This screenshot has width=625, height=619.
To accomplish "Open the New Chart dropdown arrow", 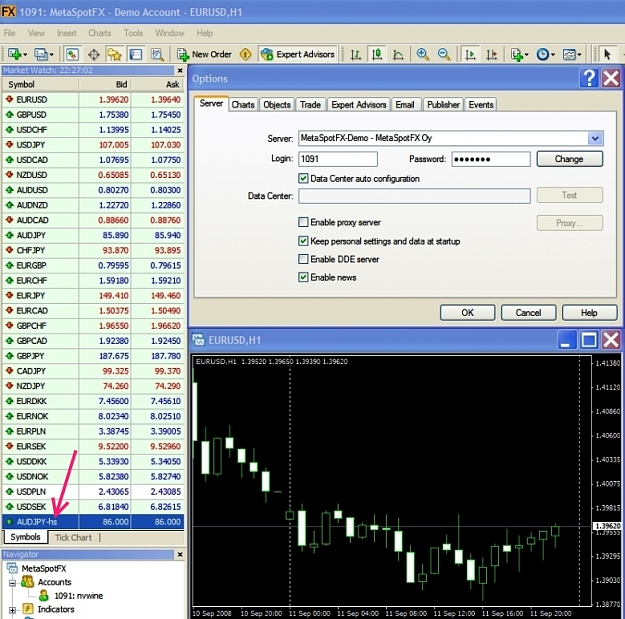I will 25,55.
